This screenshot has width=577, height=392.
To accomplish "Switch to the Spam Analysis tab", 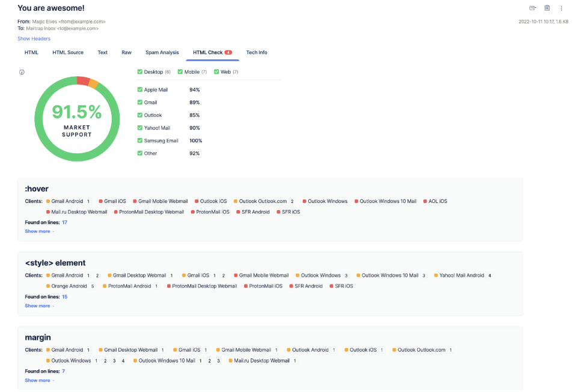I will [162, 52].
